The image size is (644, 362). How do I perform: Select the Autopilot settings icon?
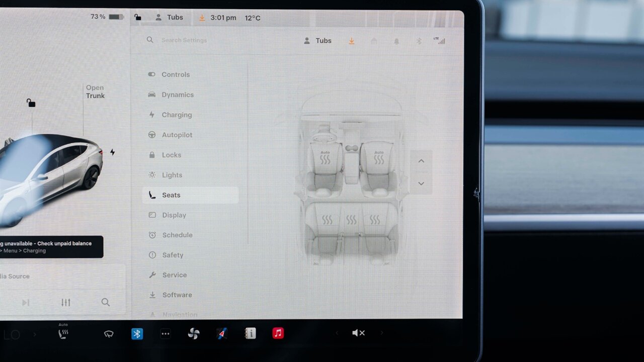(x=152, y=135)
